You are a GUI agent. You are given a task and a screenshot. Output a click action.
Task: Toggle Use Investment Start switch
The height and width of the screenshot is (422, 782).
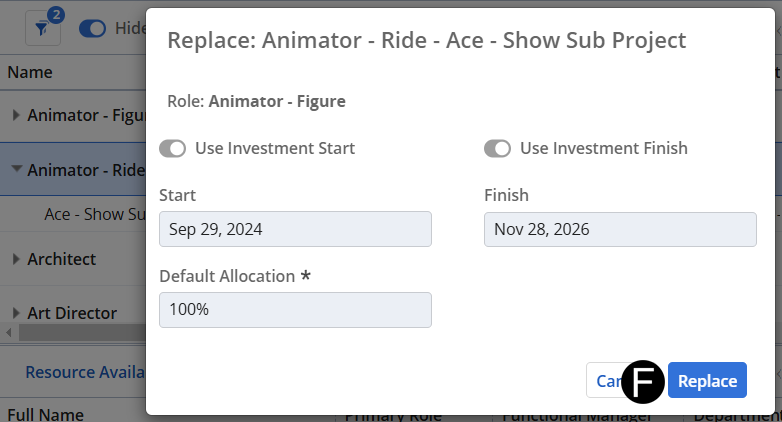[x=173, y=149]
